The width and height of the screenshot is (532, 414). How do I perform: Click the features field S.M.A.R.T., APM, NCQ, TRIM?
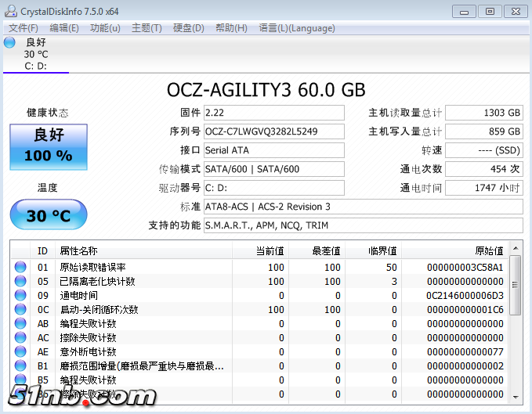363,225
